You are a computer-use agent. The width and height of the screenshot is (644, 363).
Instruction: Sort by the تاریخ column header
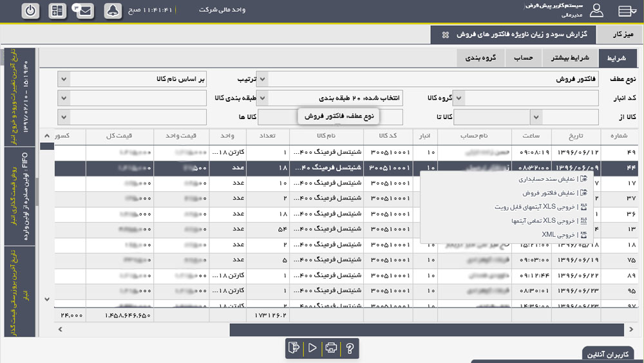tap(575, 136)
